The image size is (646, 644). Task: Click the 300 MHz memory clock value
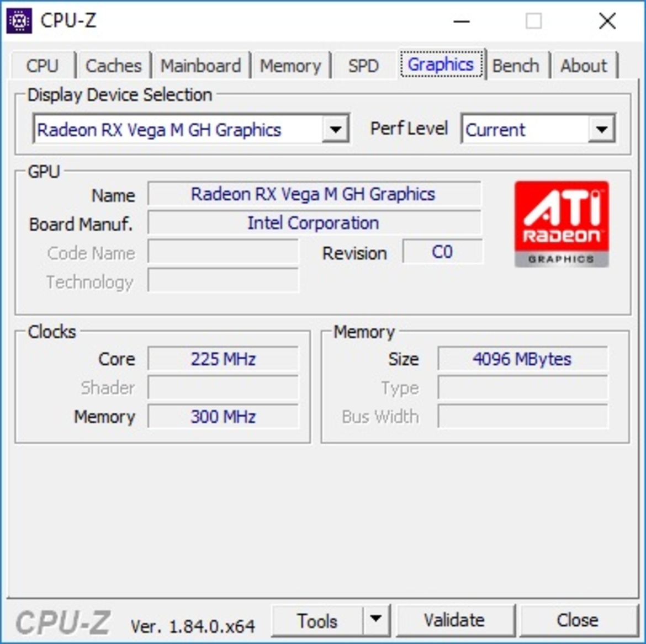pos(223,416)
